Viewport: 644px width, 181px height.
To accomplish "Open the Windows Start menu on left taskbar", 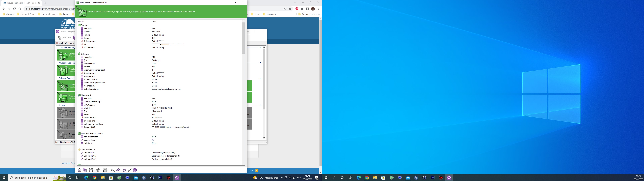I will (4, 178).
